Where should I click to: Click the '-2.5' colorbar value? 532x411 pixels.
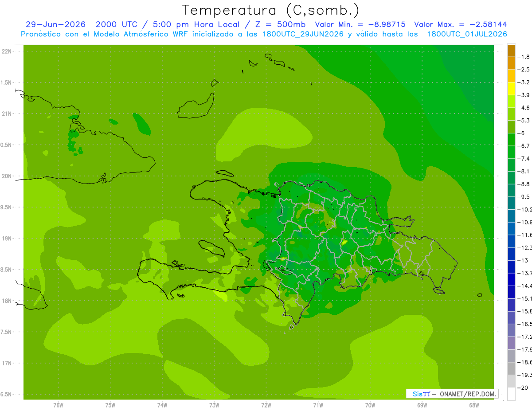[524, 70]
